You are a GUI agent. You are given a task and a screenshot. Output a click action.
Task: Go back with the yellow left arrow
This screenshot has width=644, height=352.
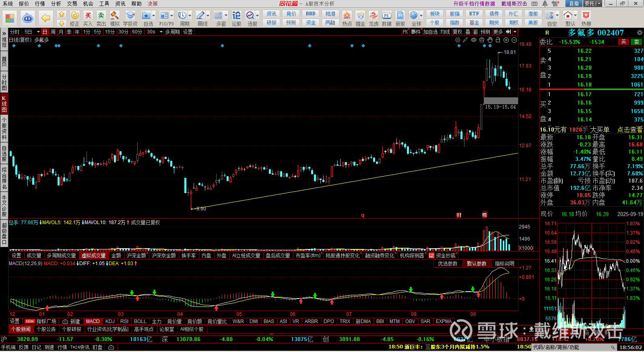coord(45,18)
